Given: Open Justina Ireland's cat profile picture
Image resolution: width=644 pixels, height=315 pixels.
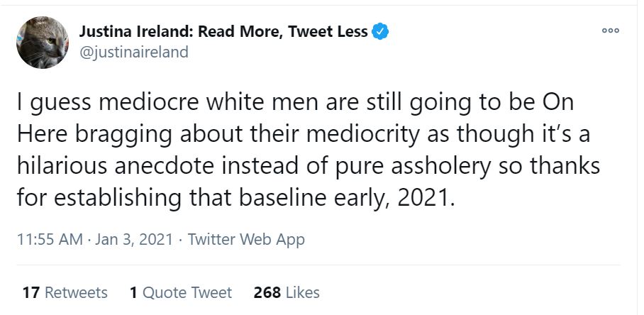Looking at the screenshot, I should pos(43,42).
